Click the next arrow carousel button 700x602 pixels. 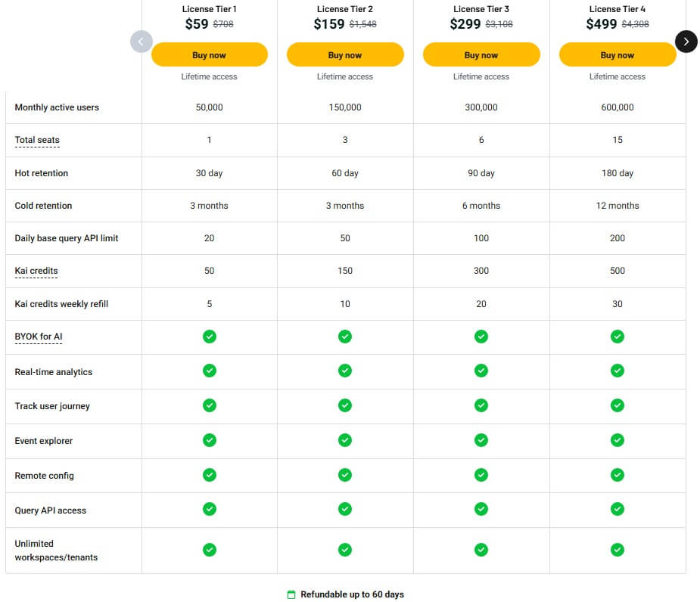coord(686,42)
